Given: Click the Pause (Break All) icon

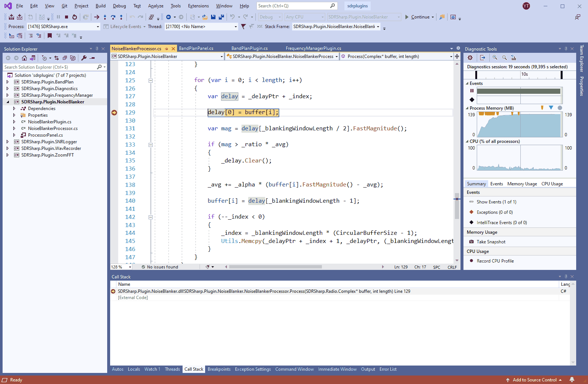Looking at the screenshot, I should click(58, 17).
